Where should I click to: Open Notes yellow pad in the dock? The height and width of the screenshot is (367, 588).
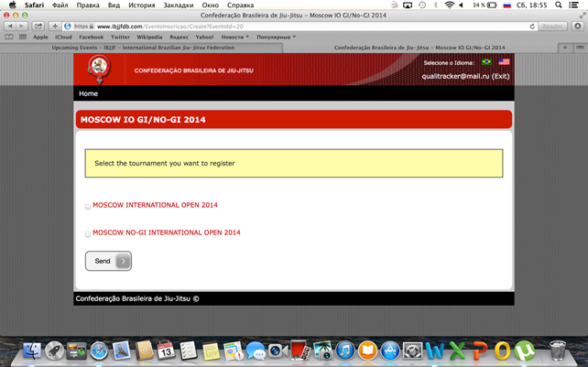(x=212, y=351)
